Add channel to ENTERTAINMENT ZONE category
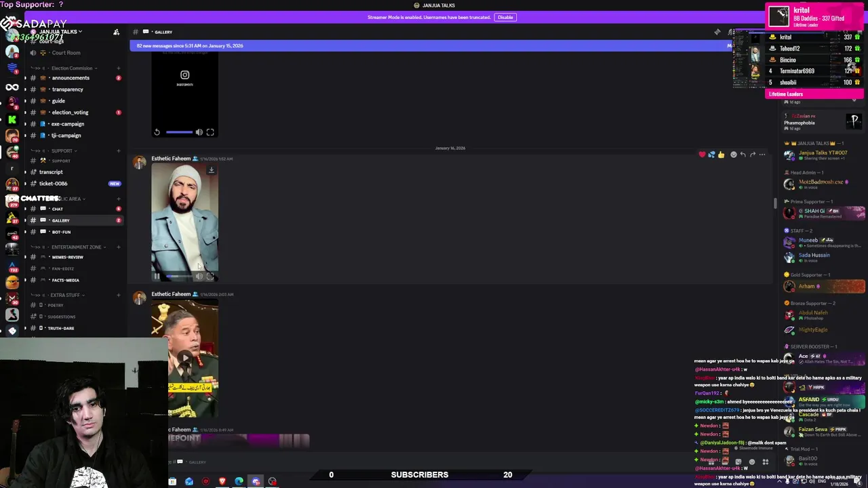 (118, 247)
